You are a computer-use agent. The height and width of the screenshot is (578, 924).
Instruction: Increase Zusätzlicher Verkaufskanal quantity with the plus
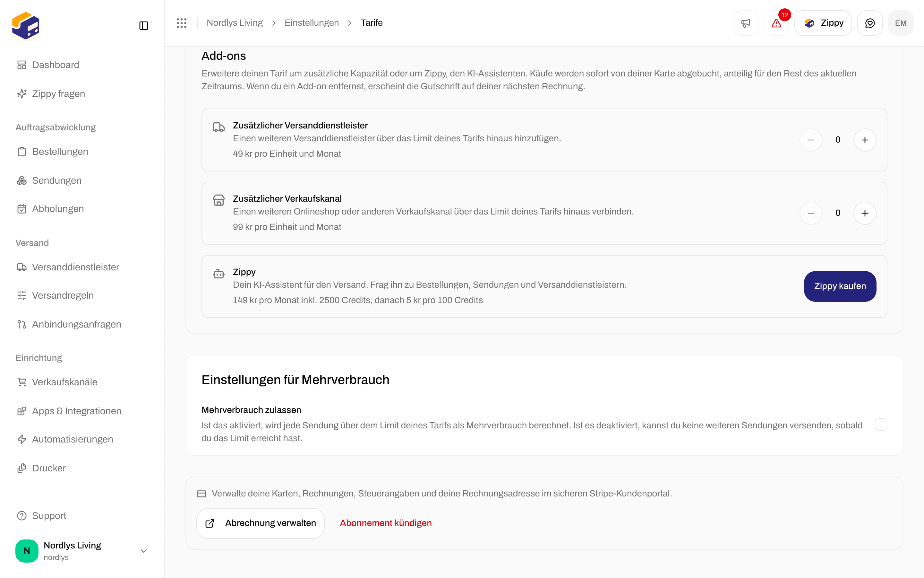[x=865, y=213]
